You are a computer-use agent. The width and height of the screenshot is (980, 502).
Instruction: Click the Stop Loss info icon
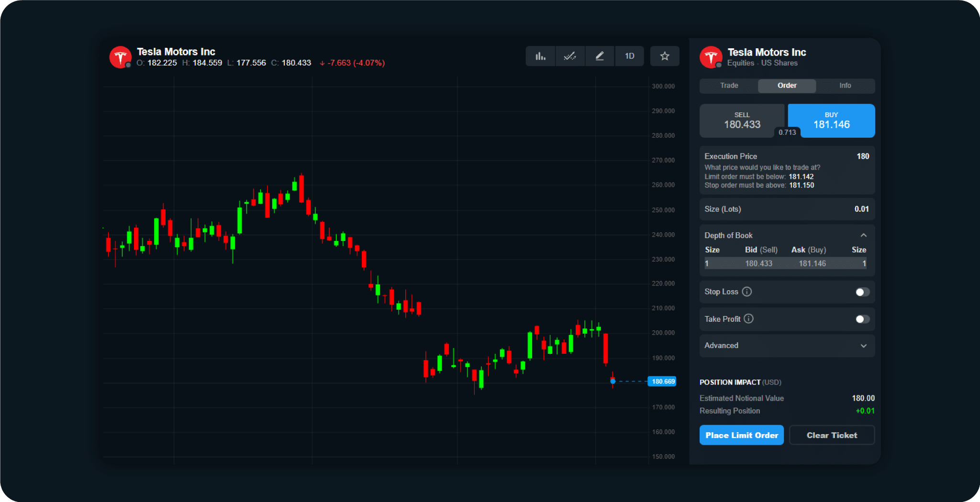[746, 292]
